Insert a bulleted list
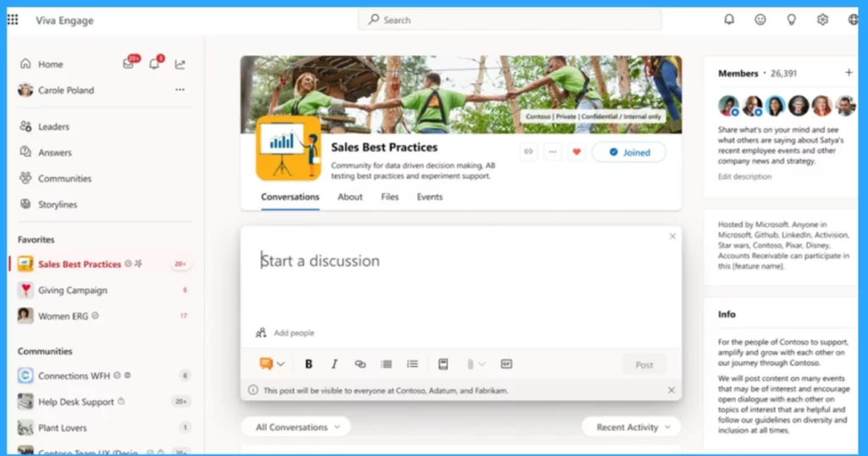The image size is (868, 456). 413,364
